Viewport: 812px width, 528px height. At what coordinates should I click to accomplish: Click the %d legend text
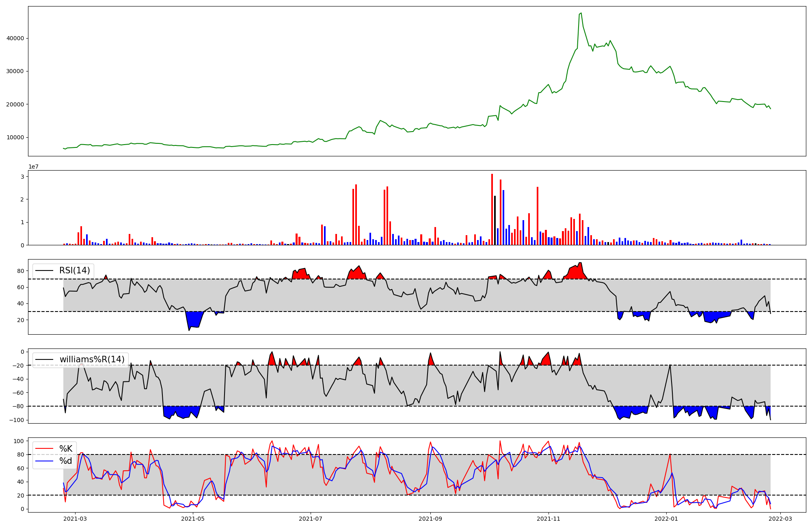click(x=66, y=461)
